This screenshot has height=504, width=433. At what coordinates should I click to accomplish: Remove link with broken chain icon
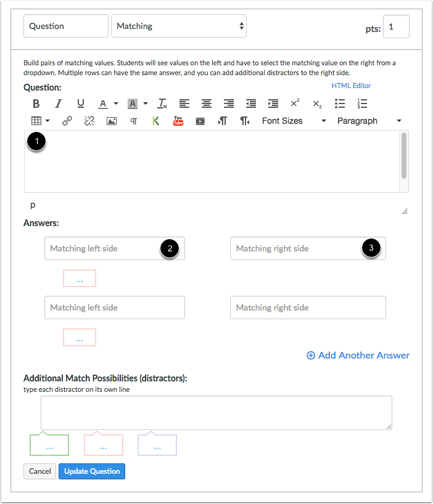89,121
